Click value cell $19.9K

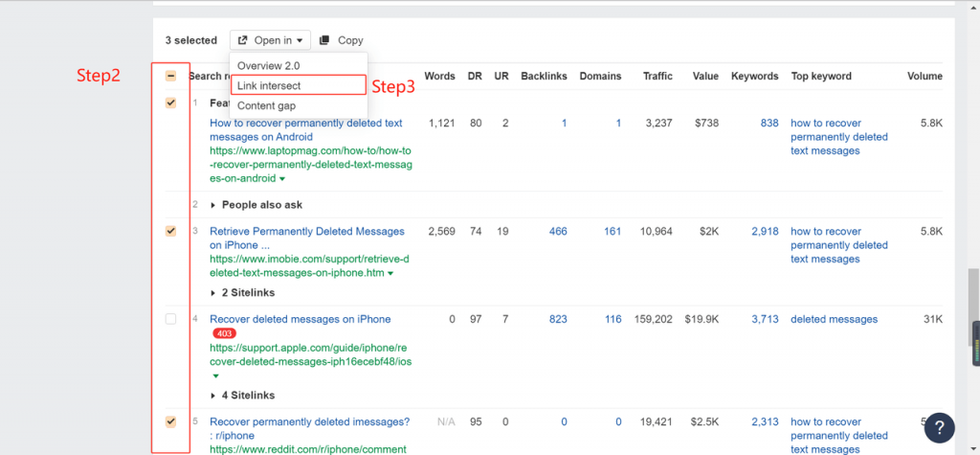click(x=702, y=319)
